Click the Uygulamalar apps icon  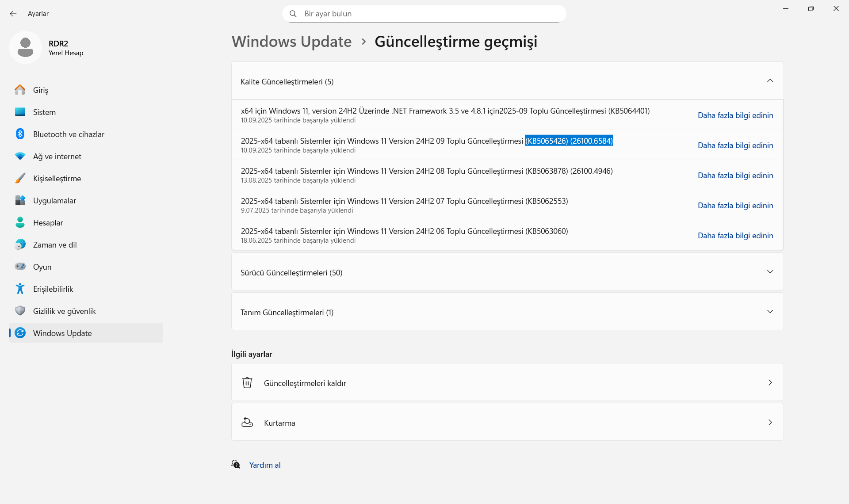click(x=20, y=200)
